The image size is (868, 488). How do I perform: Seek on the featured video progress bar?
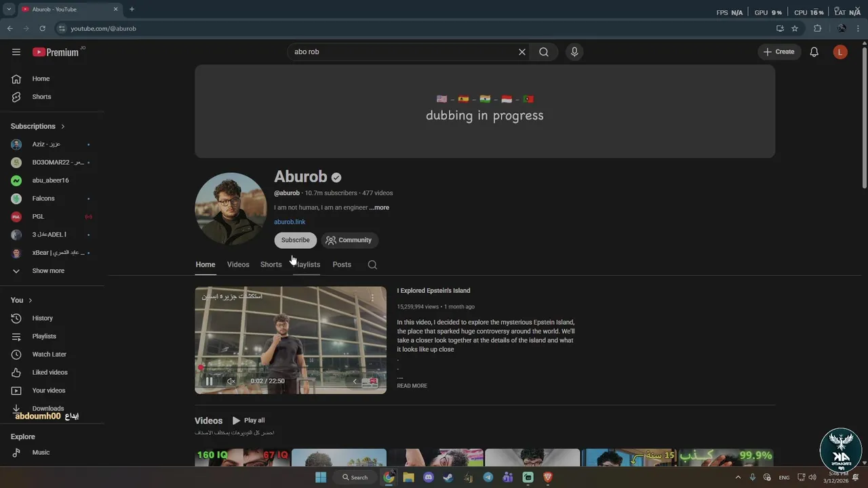point(290,368)
